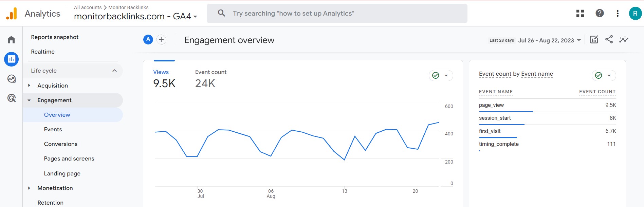Screen dimensions: 644x207
Task: Open Event count card data quality dropdown
Action: point(604,75)
